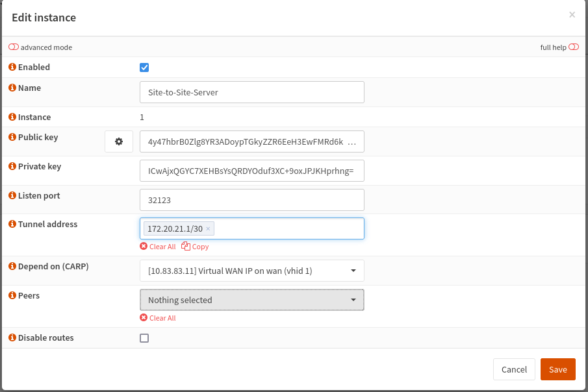Click the gear icon to generate keypair

(x=119, y=141)
